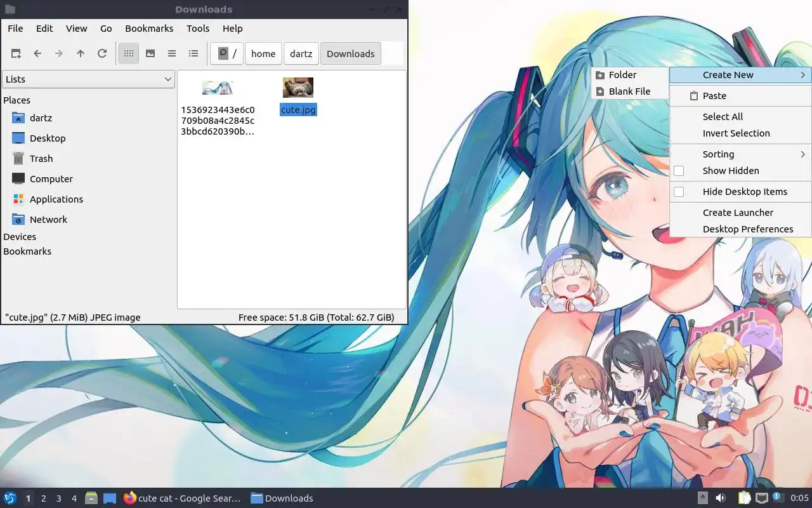Switch to icon view mode
Screen dimensions: 812x508
[129, 54]
